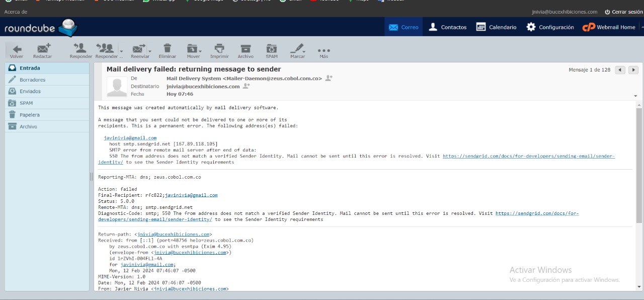Expand the Marcar flag options

click(305, 51)
